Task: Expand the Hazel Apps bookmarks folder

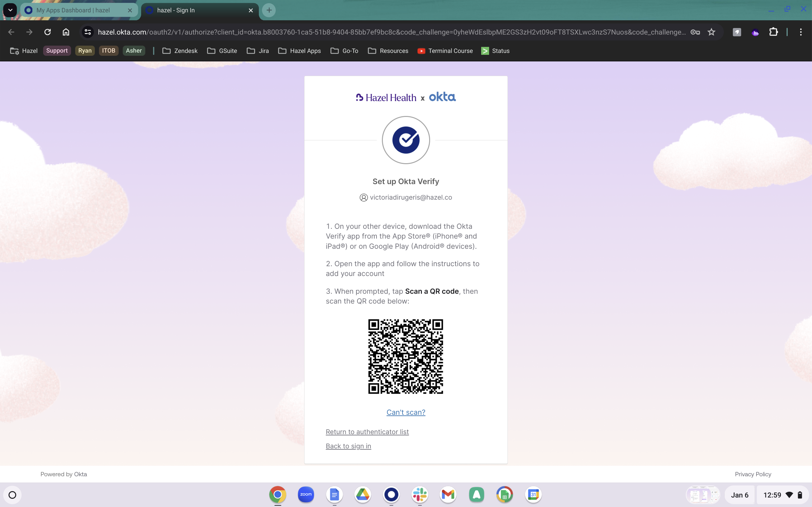Action: coord(299,51)
